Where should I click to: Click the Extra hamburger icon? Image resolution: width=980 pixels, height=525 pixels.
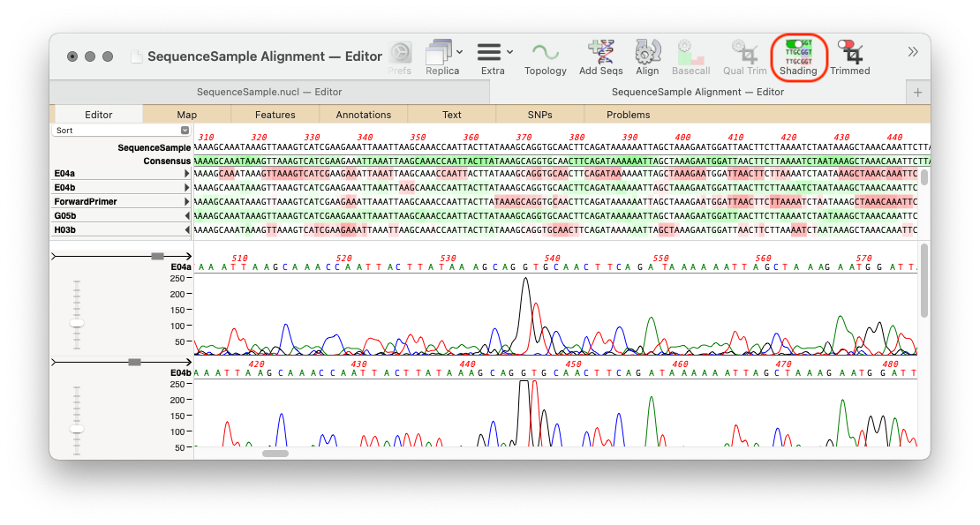(489, 52)
